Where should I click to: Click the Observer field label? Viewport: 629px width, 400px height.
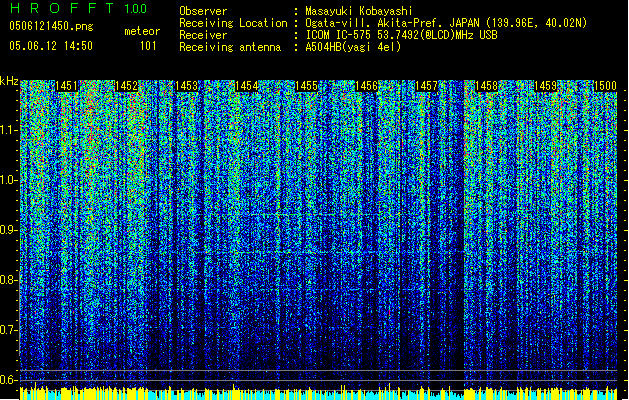click(203, 11)
